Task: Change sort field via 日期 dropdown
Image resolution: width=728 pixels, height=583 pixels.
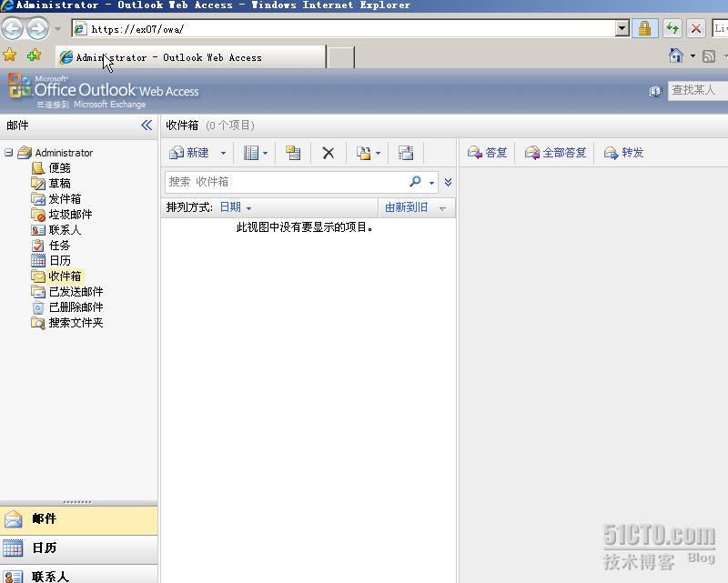Action: [236, 207]
